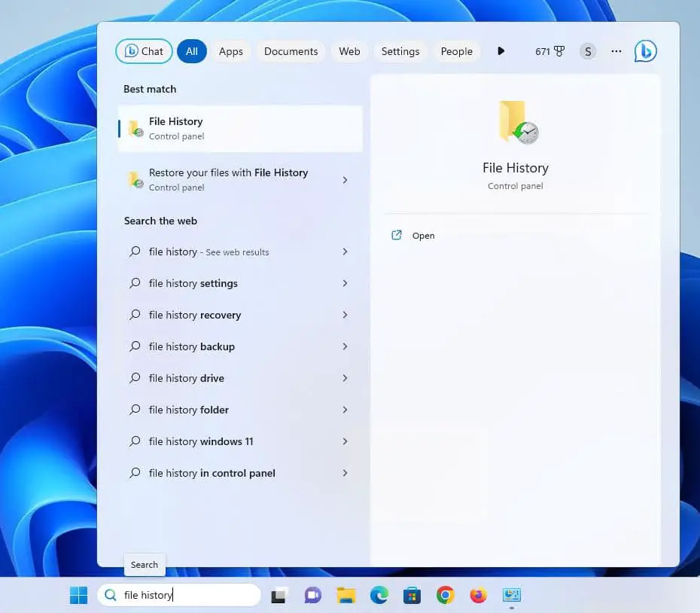Click the Windows Start icon on taskbar
Image resolution: width=700 pixels, height=613 pixels.
tap(78, 596)
